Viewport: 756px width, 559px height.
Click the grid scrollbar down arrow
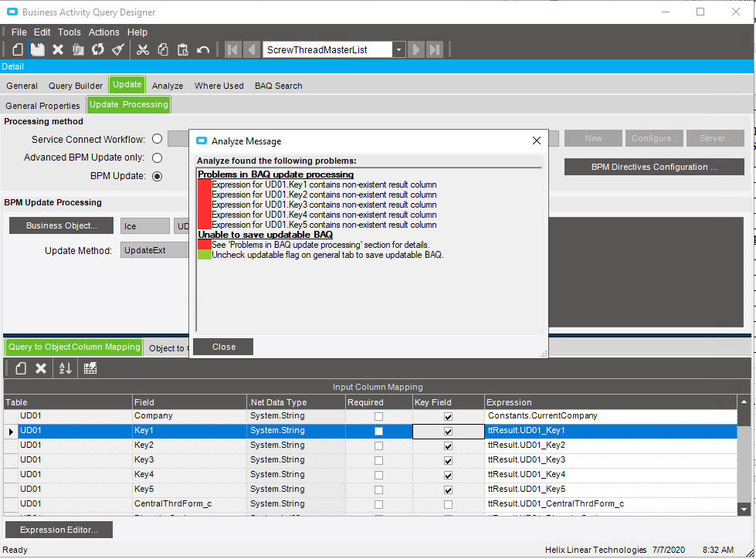(744, 509)
